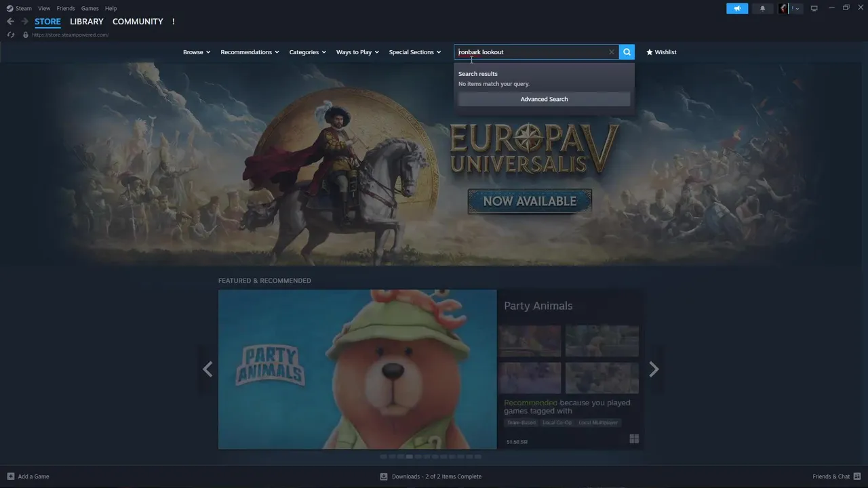Image resolution: width=868 pixels, height=488 pixels.
Task: Switch to the COMMUNITY tab
Action: (138, 22)
